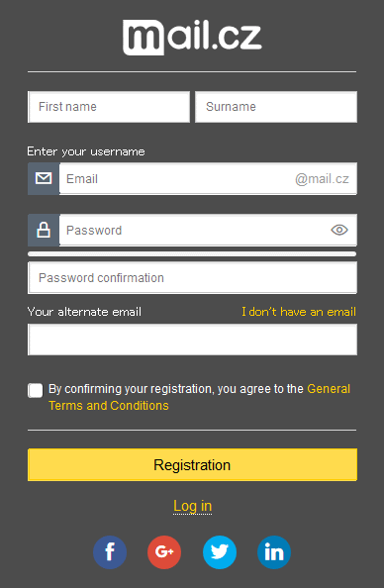Viewport: 384px width, 588px height.
Task: Focus the Surname field
Action: click(x=276, y=107)
